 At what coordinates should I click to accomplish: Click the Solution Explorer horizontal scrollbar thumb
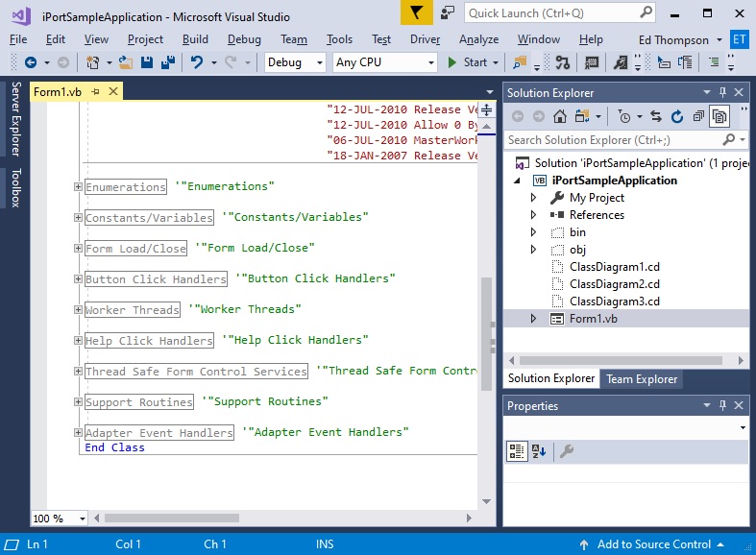coord(621,360)
